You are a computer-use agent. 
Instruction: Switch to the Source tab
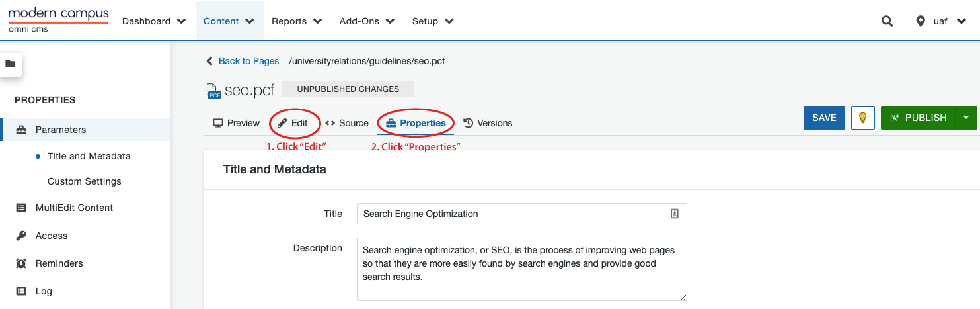347,123
